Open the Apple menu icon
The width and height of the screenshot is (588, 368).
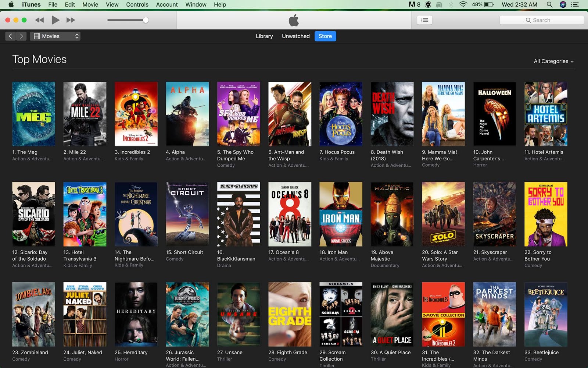pyautogui.click(x=11, y=4)
